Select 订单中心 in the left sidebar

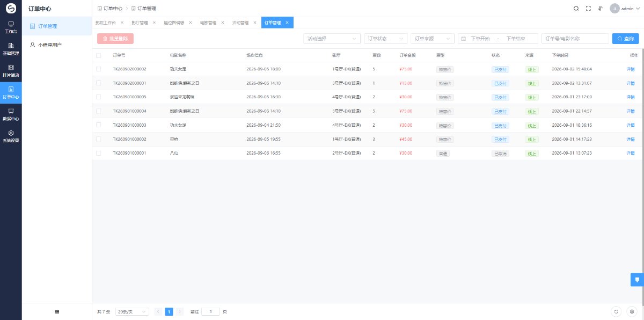[11, 92]
